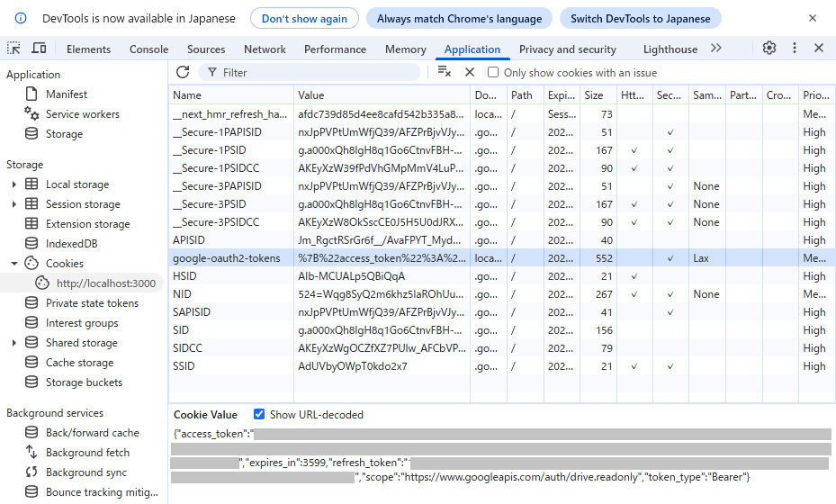Open Back/forward cache service
This screenshot has height=504, width=836.
[x=92, y=433]
